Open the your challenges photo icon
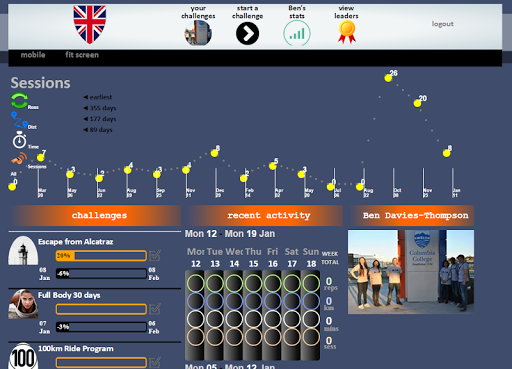This screenshot has height=369, width=512. [198, 33]
